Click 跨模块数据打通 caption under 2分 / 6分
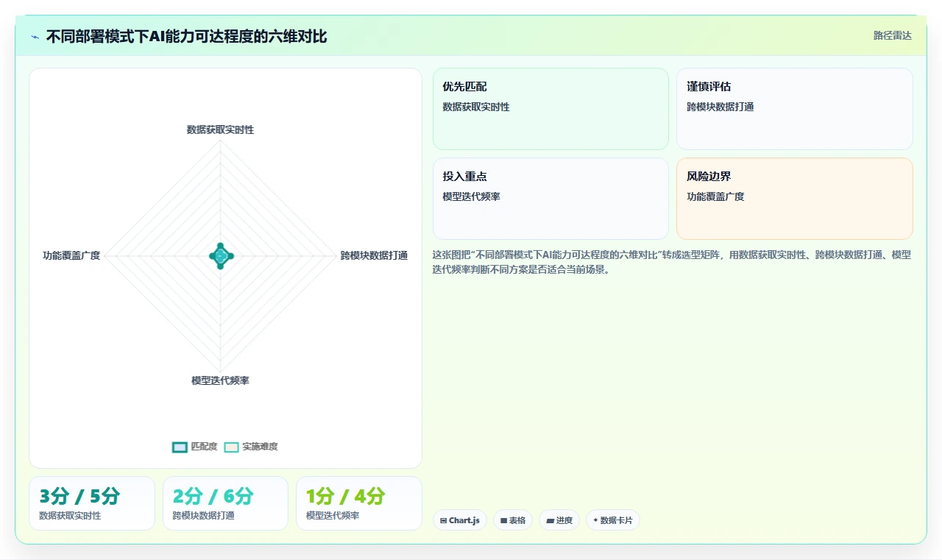The width and height of the screenshot is (942, 560). 204,516
